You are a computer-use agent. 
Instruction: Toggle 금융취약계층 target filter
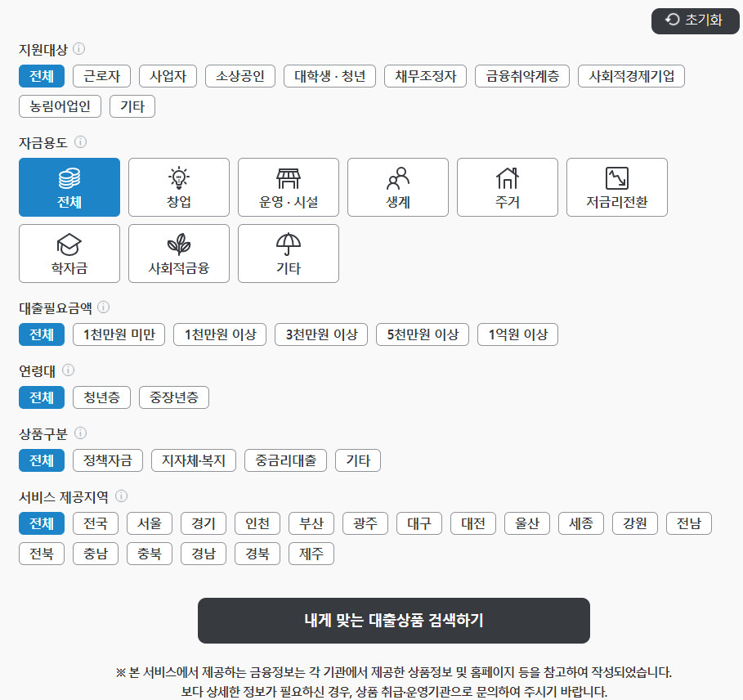522,76
